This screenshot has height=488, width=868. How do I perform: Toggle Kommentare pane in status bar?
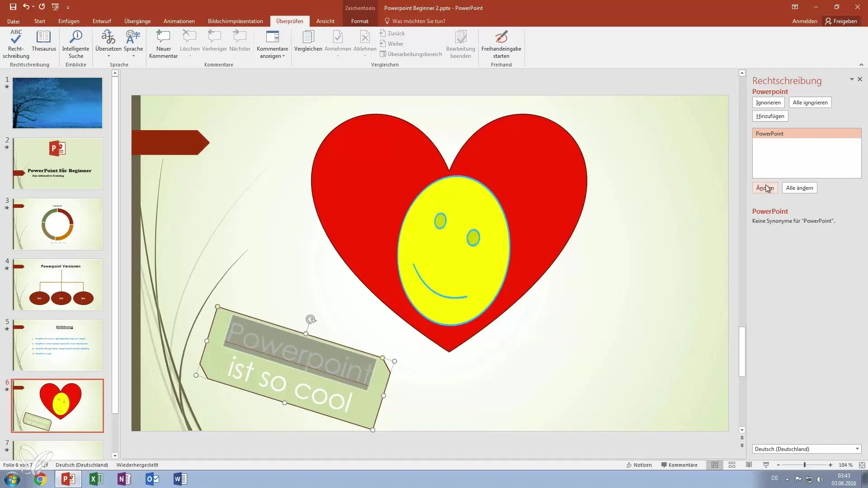pos(679,465)
